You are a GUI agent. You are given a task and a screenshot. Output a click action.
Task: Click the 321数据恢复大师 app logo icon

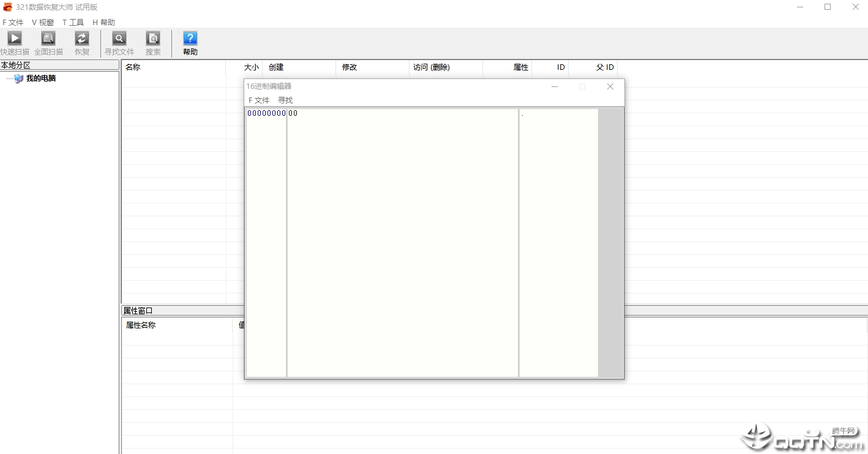point(7,7)
